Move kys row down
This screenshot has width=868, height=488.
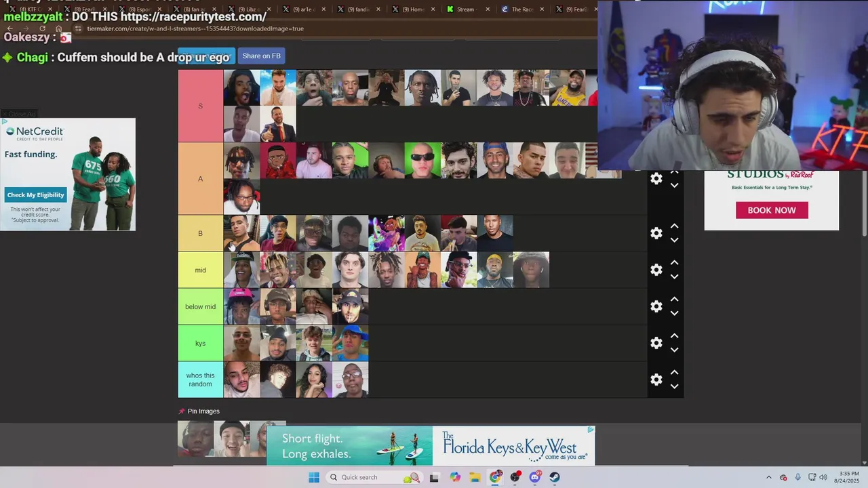[674, 350]
